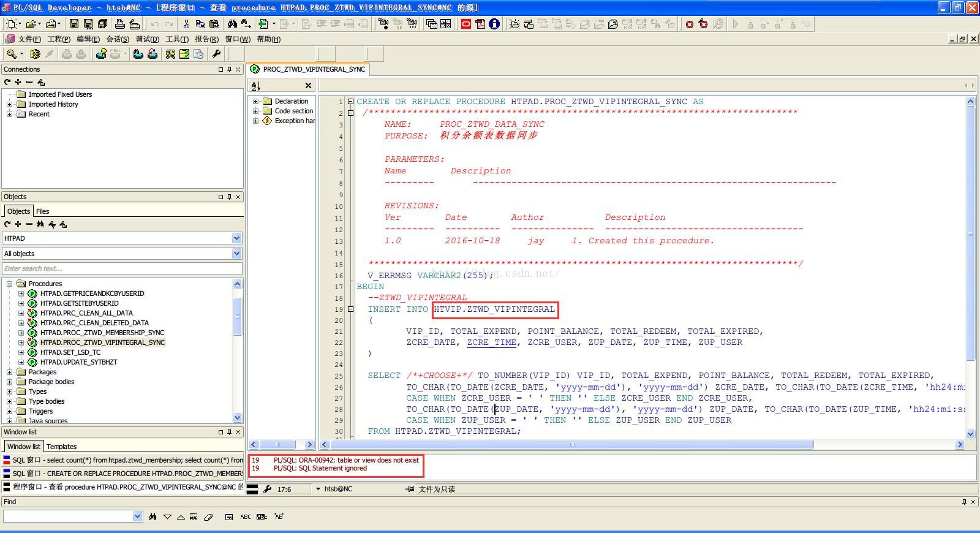Open the 编辑(E) menu
Viewport: 980px width, 533px height.
pos(88,39)
